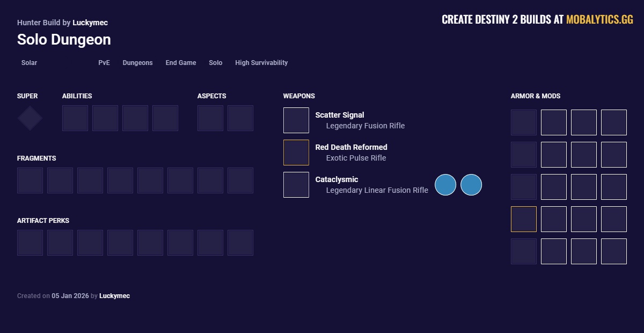Select the orange-highlighted armor mod slot
This screenshot has width=644, height=333.
[x=523, y=219]
